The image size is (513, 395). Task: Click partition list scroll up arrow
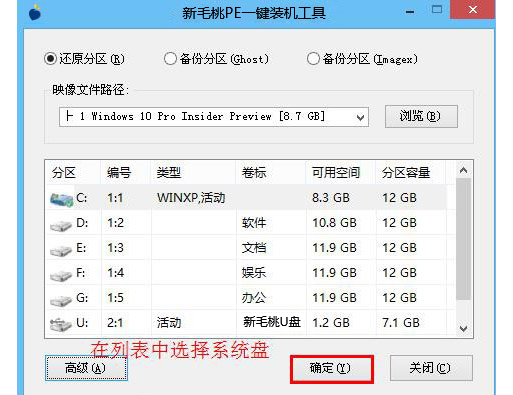tap(463, 170)
